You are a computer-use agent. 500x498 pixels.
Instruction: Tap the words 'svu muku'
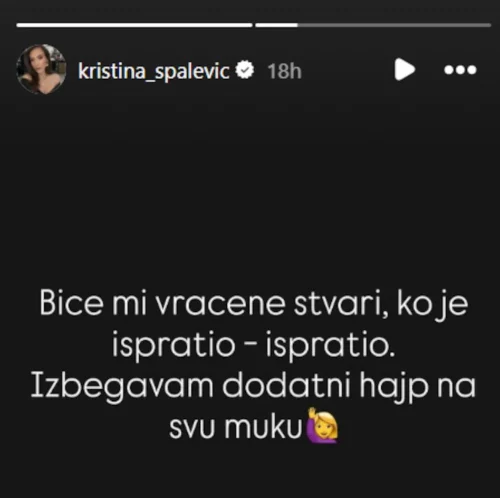(x=236, y=427)
